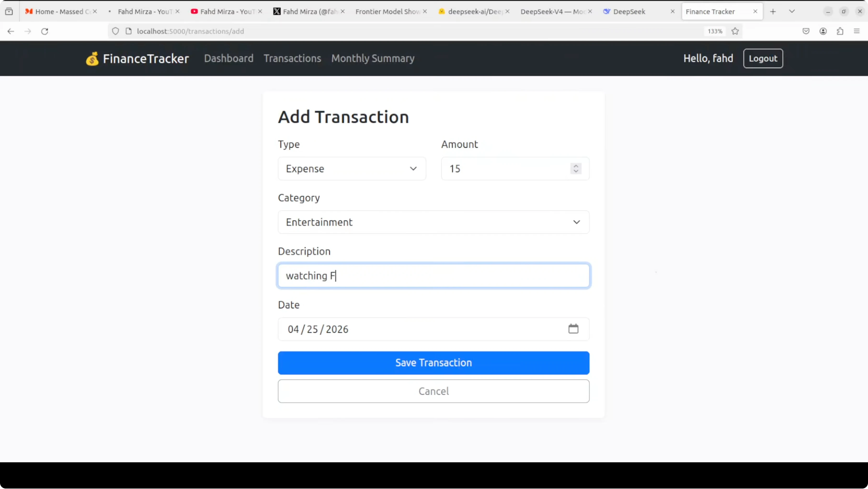Viewport: 868px width, 489px height.
Task: Click the shield tracking protection icon
Action: (115, 31)
